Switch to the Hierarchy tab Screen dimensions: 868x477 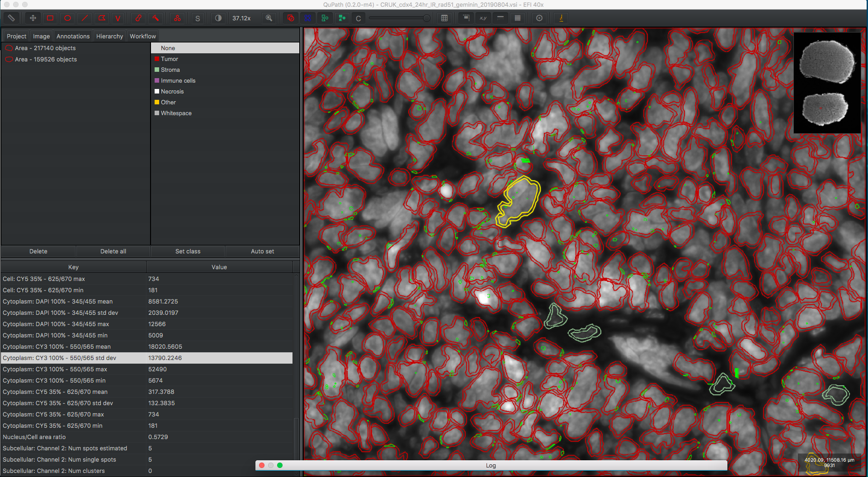point(109,36)
